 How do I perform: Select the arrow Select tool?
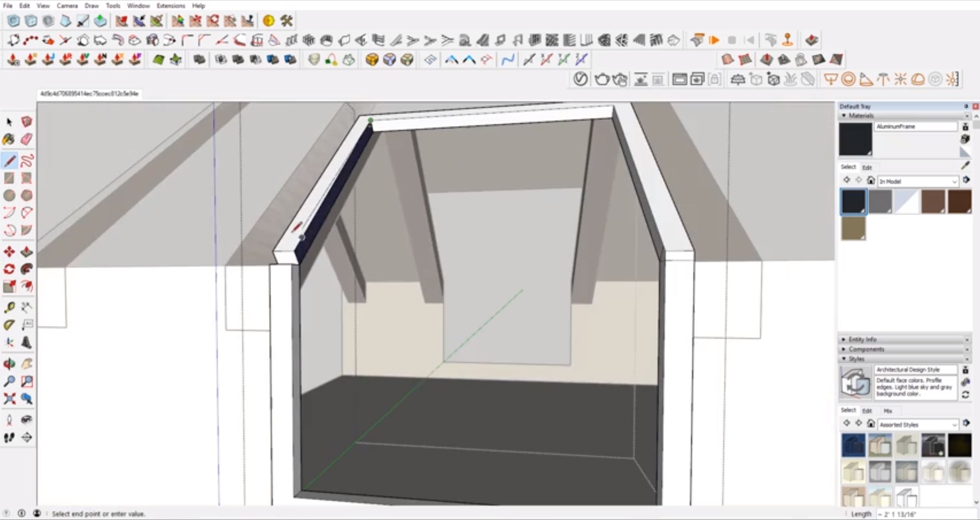tap(9, 122)
